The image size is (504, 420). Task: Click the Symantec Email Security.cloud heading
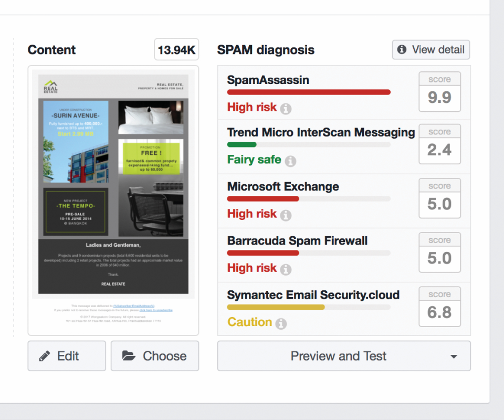[313, 295]
